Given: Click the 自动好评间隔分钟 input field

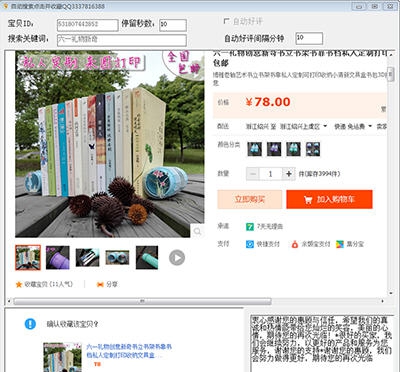Looking at the screenshot, I should point(309,38).
